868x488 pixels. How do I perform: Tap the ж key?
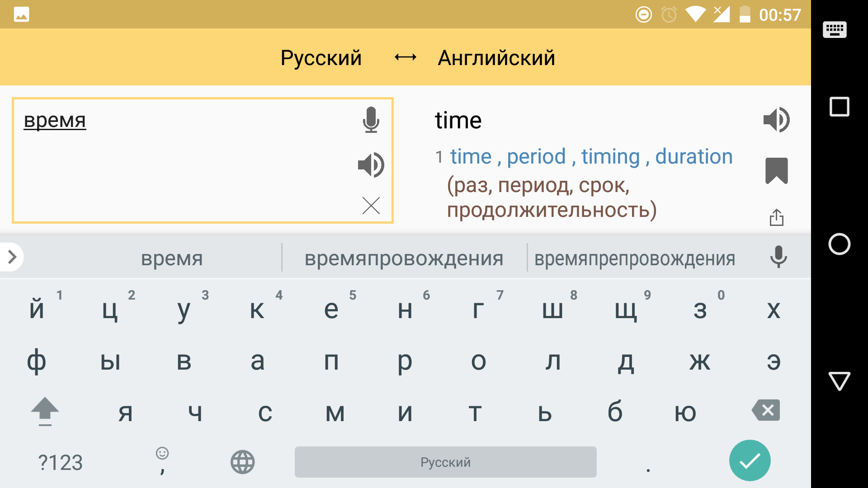click(x=700, y=361)
